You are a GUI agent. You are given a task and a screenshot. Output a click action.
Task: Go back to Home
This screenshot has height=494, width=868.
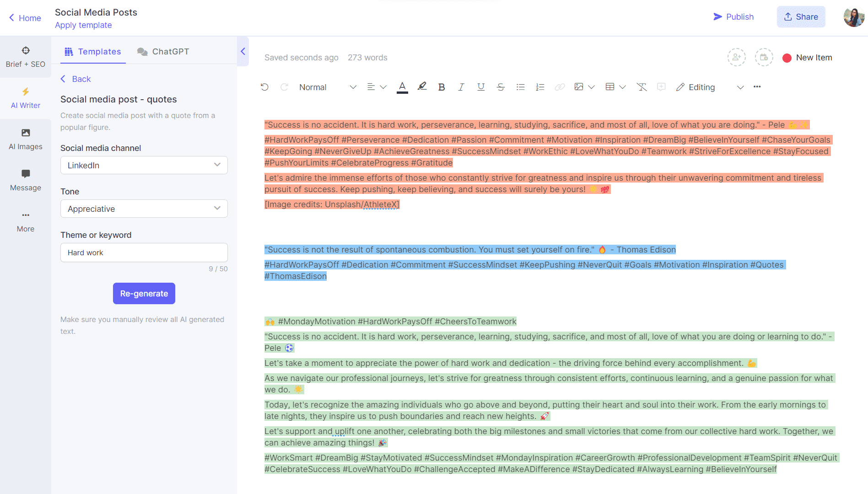click(25, 18)
